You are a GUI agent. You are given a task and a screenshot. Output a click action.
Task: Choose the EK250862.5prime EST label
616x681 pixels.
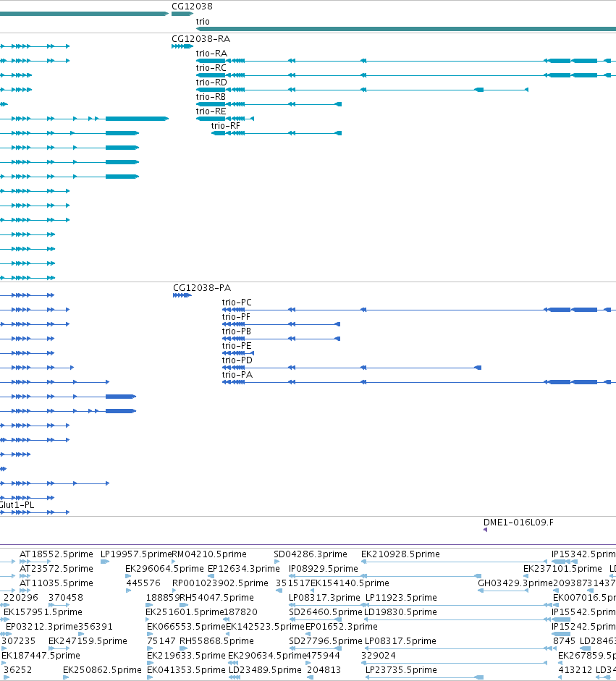click(x=102, y=670)
